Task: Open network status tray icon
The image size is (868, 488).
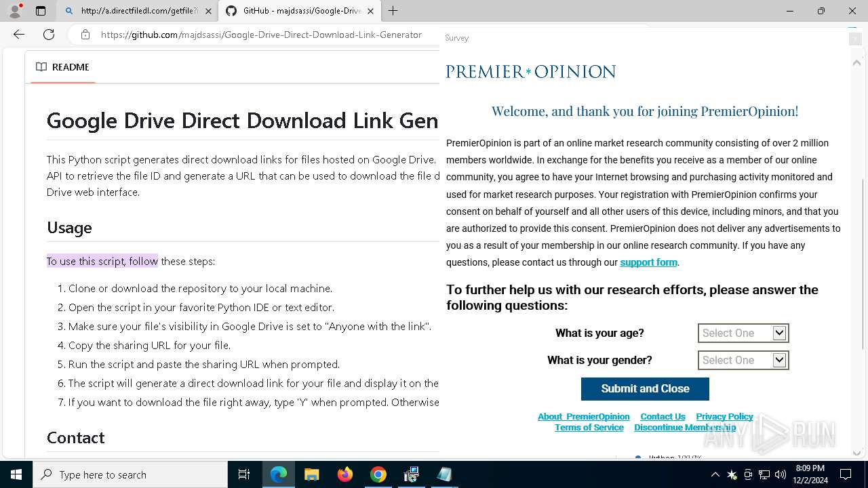Action: click(764, 474)
